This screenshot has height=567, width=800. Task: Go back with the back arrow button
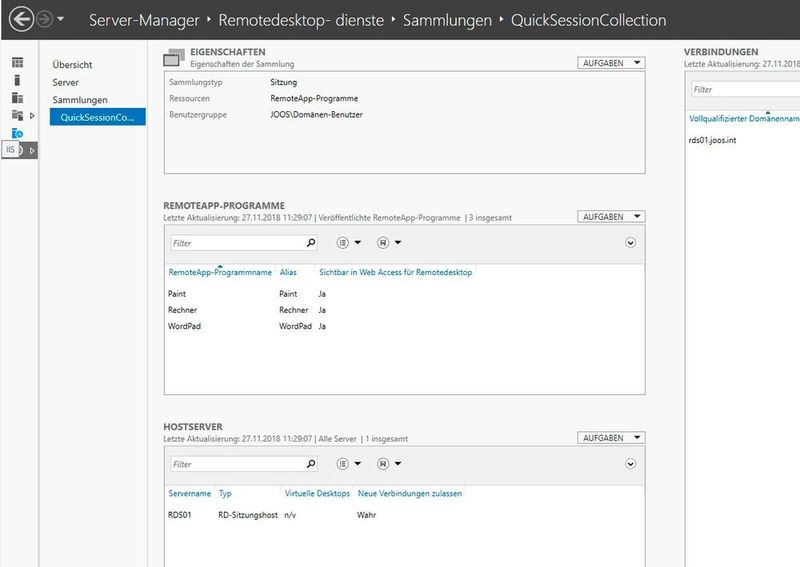[21, 19]
